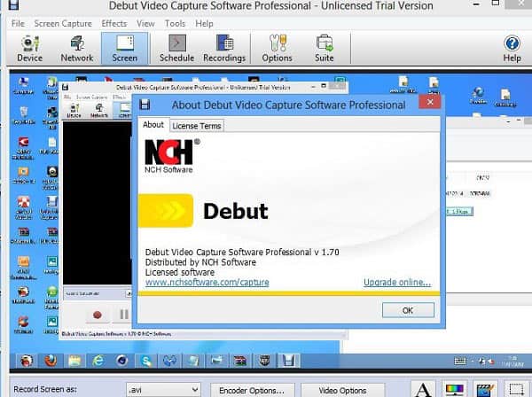Image resolution: width=532 pixels, height=397 pixels.
Task: Open the Tools menu
Action: (175, 23)
